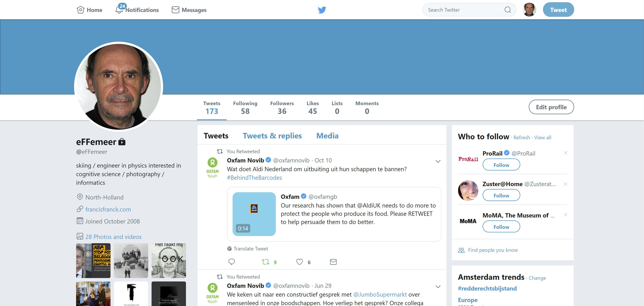Open francisfranck.com link
The width and height of the screenshot is (644, 306).
click(x=108, y=209)
